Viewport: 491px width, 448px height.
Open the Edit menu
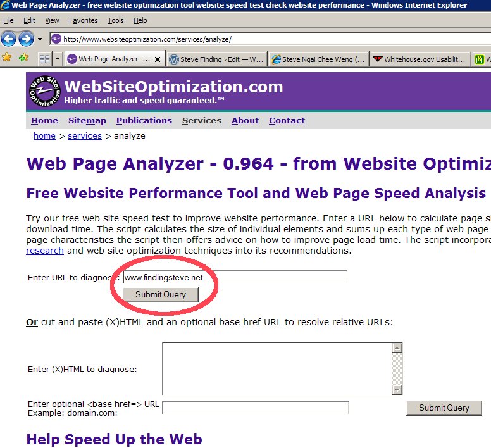pos(29,20)
